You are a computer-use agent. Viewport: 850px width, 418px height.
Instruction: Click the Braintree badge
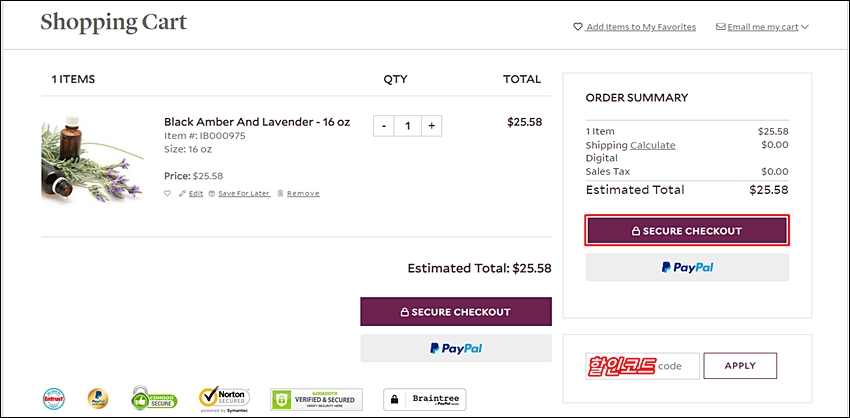pos(424,400)
